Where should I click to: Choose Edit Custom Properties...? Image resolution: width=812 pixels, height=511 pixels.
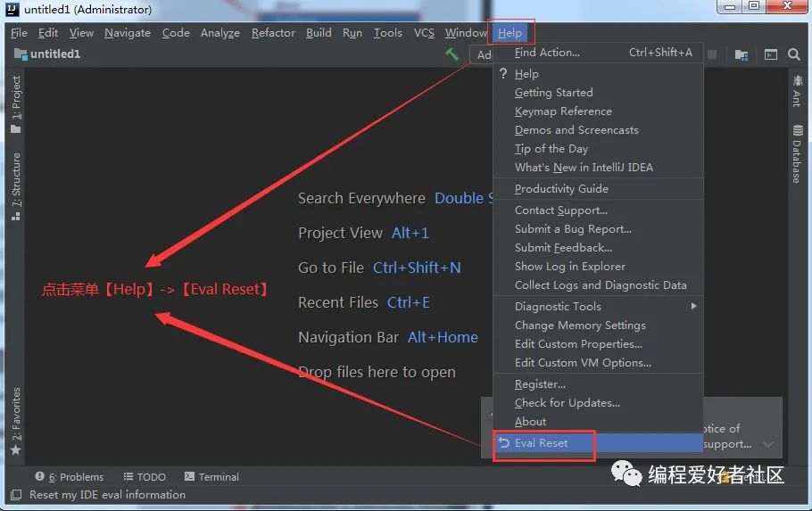[598, 343]
